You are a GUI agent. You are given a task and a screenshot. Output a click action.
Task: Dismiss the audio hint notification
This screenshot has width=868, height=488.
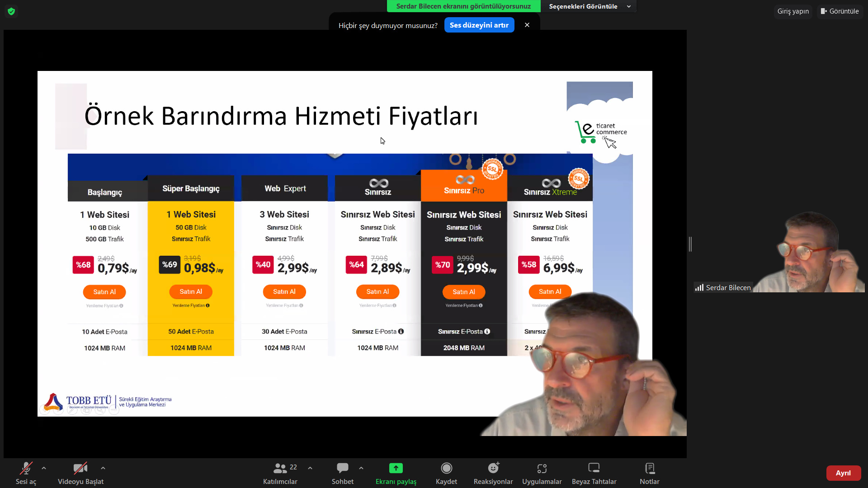pyautogui.click(x=527, y=25)
